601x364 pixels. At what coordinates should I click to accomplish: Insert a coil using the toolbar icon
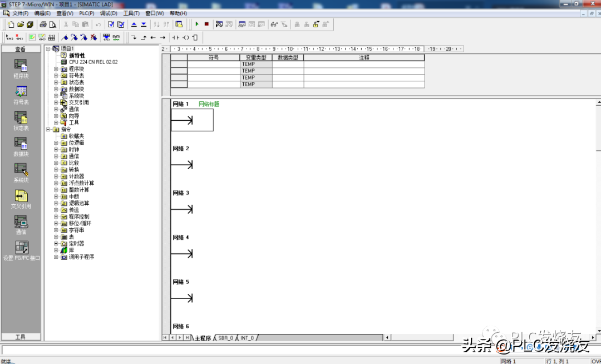(x=185, y=37)
